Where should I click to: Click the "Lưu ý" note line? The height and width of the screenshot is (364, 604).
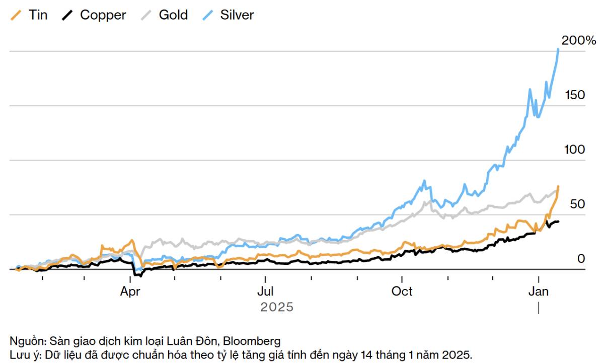point(241,354)
